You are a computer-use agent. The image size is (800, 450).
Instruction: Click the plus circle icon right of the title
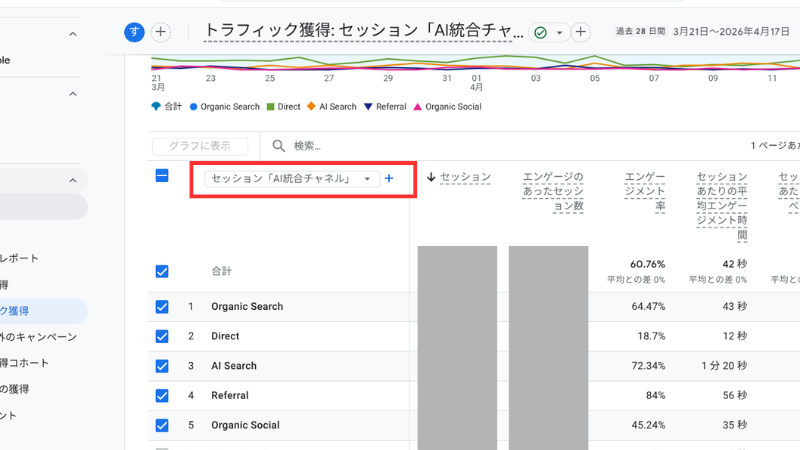580,32
